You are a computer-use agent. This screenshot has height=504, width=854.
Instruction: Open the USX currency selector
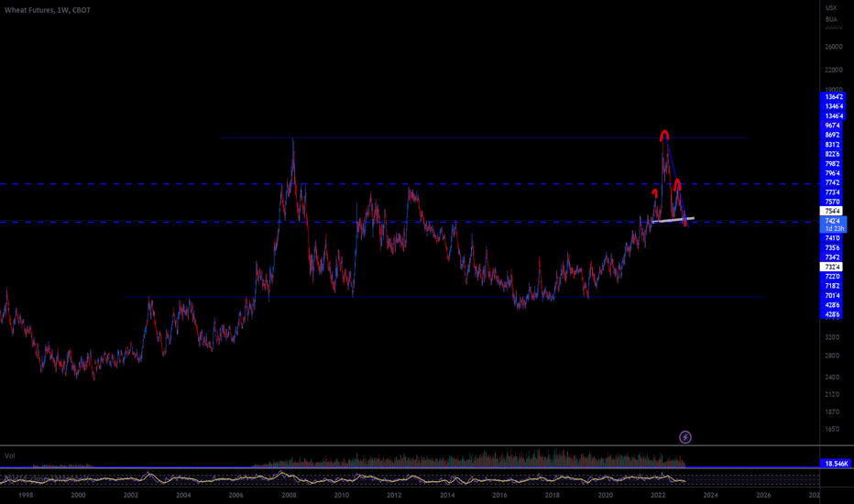point(831,7)
